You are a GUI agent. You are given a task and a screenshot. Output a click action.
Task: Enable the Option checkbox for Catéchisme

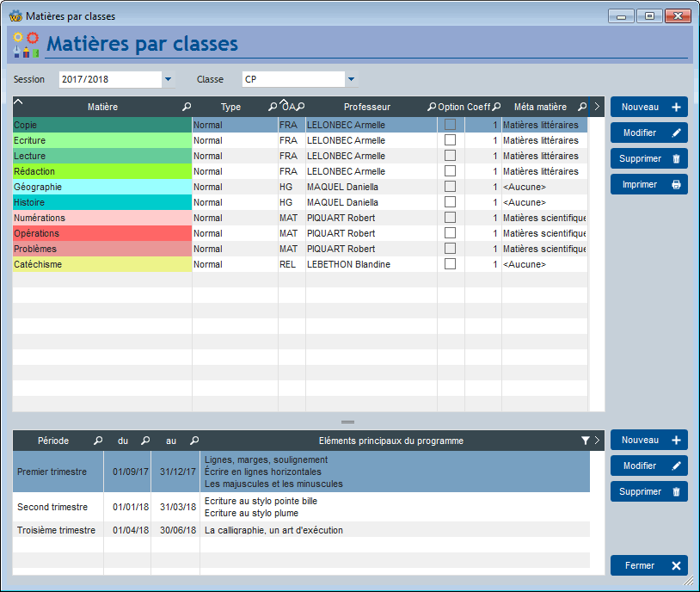click(x=450, y=264)
